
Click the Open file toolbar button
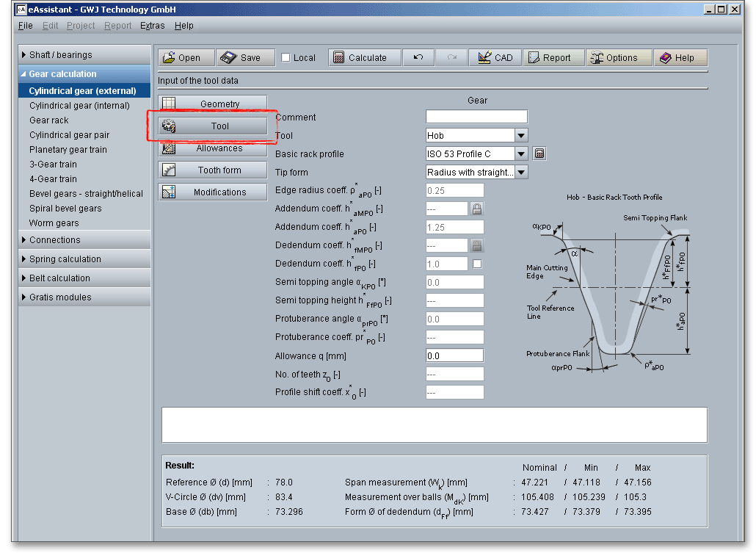click(186, 58)
